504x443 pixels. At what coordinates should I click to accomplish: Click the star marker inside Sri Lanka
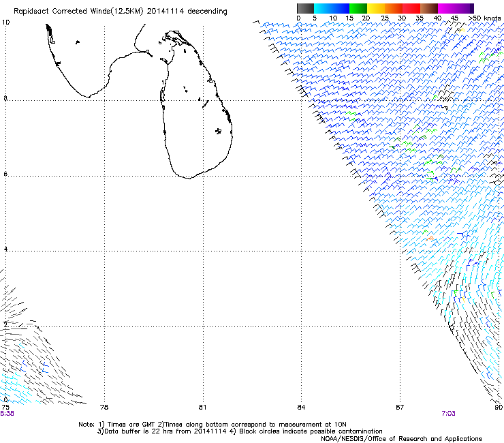[218, 131]
